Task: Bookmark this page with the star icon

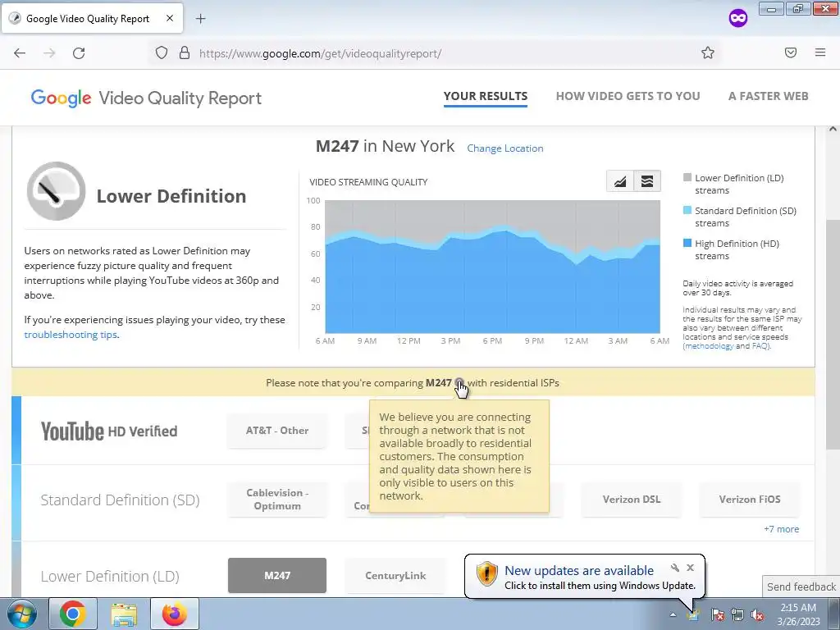Action: coord(708,53)
